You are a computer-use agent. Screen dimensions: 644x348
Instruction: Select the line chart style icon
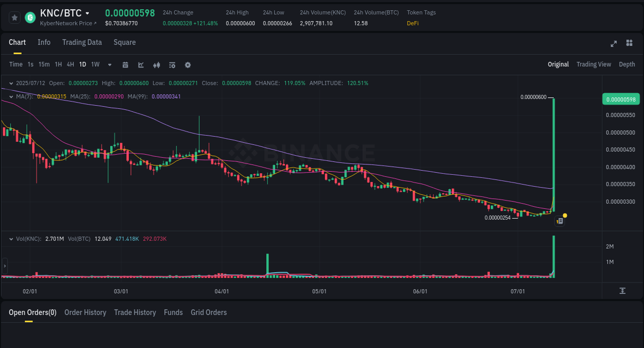[x=141, y=64]
